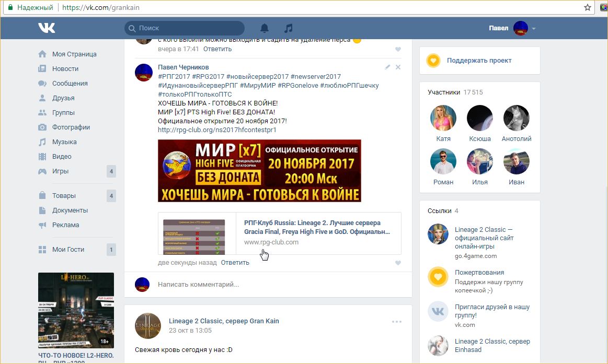This screenshot has height=364, width=608.
Task: Open member Катя's avatar
Action: [x=443, y=118]
